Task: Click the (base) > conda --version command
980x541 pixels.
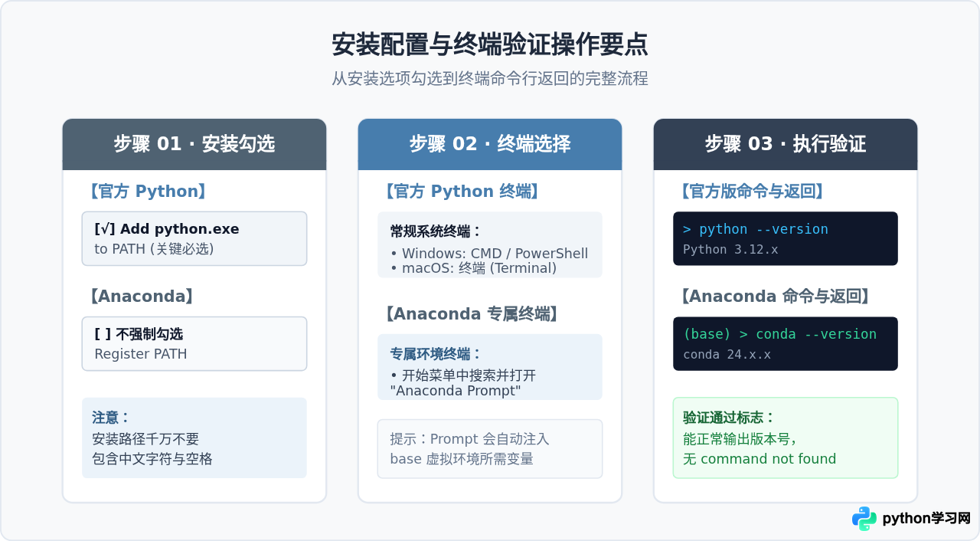Action: [779, 334]
